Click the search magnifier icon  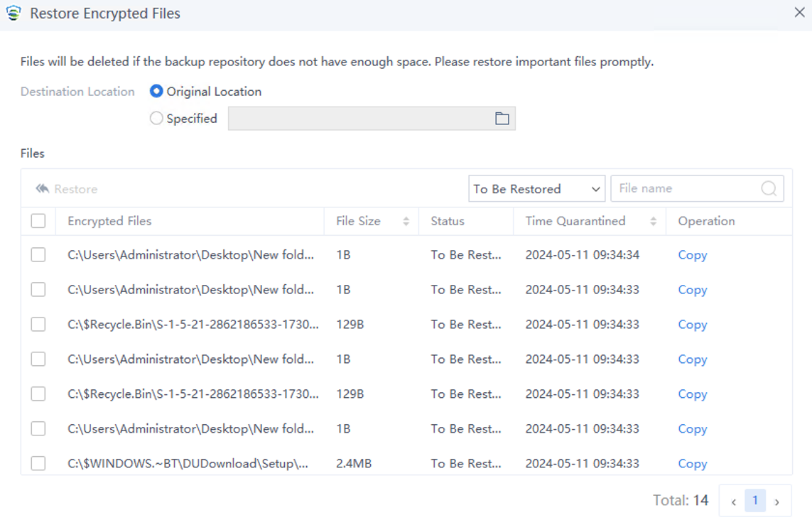tap(769, 189)
